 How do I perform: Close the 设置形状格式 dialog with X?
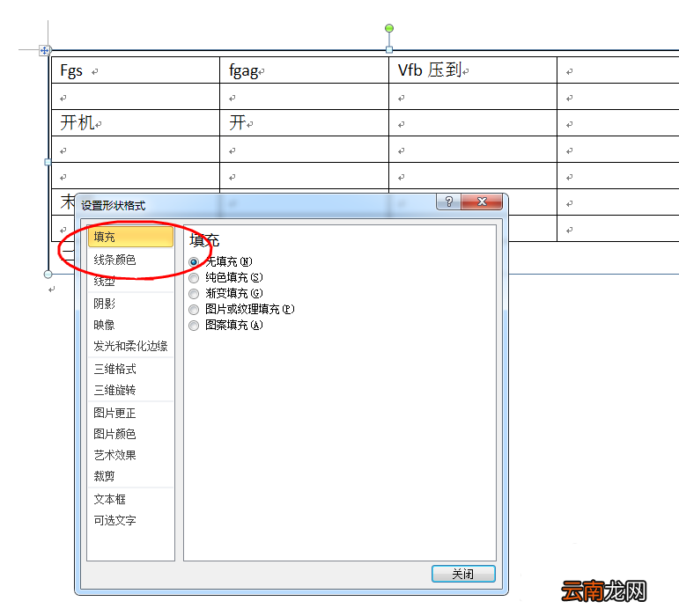(482, 202)
